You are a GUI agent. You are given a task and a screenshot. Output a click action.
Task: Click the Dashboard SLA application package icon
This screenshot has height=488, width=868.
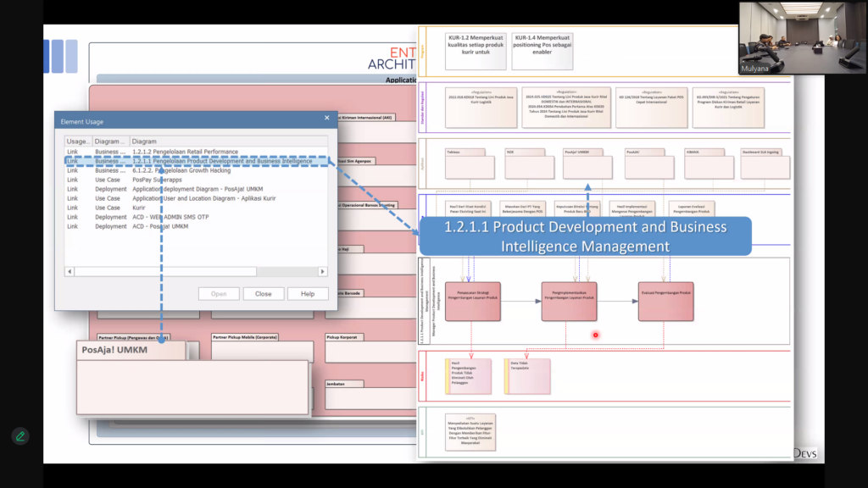(766, 165)
